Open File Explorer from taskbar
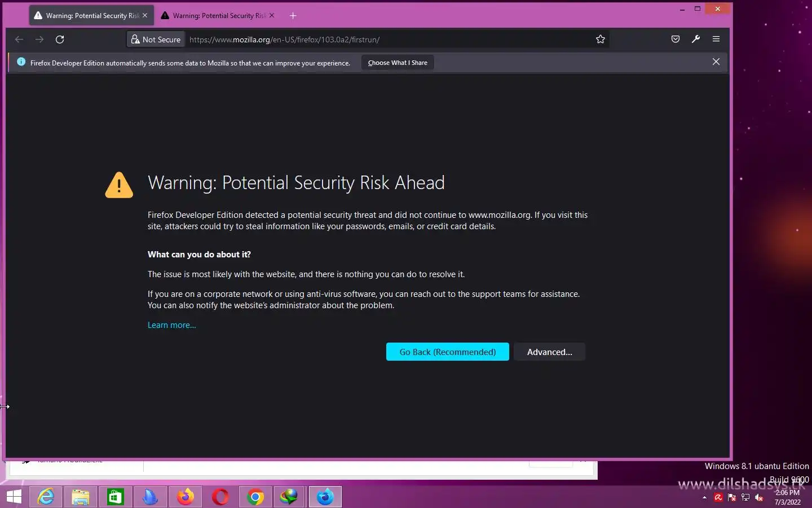Image resolution: width=812 pixels, height=508 pixels. [81, 497]
